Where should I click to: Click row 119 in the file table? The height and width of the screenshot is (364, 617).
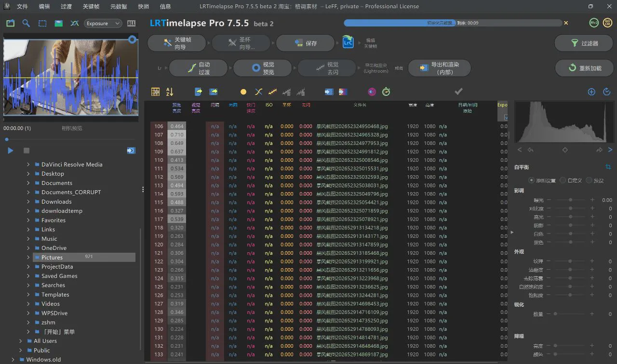pos(325,236)
